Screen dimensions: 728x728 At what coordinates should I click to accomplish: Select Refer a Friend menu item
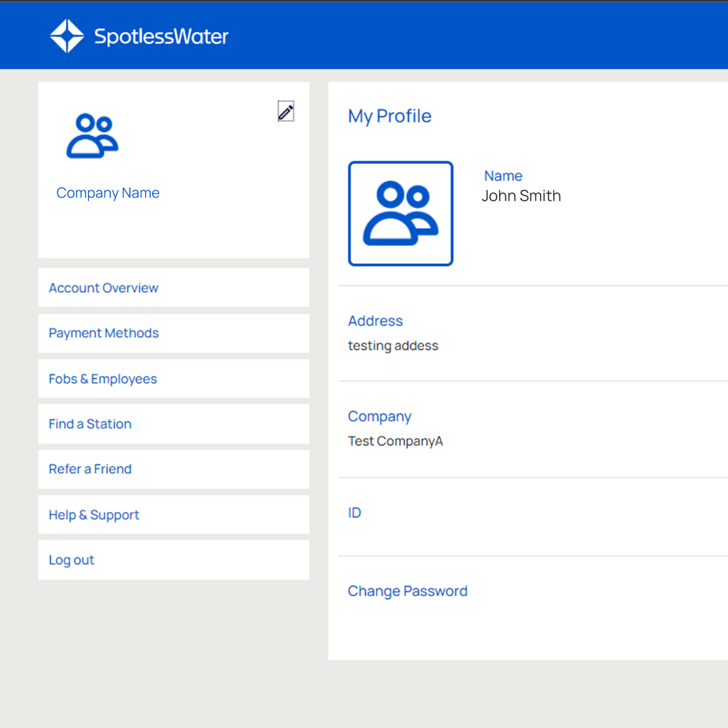(x=173, y=469)
